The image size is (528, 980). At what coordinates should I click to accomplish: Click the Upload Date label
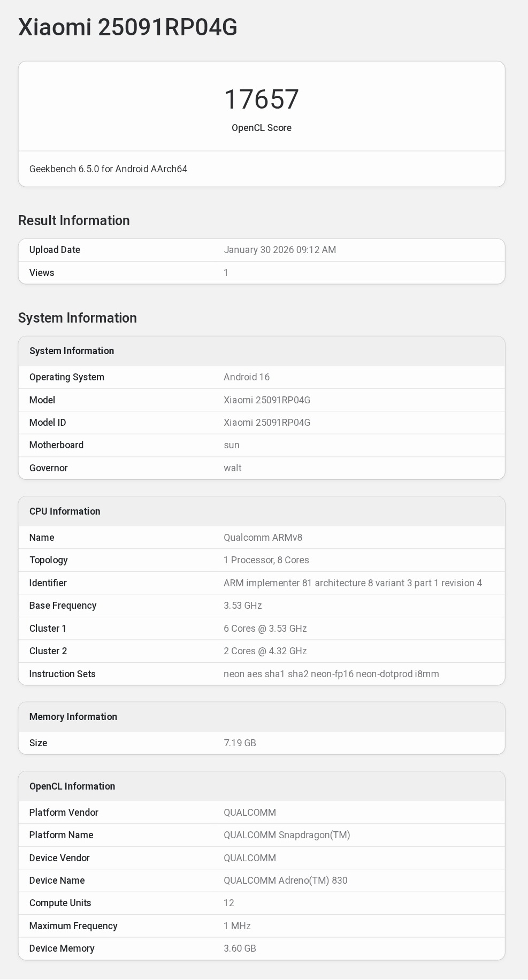55,250
